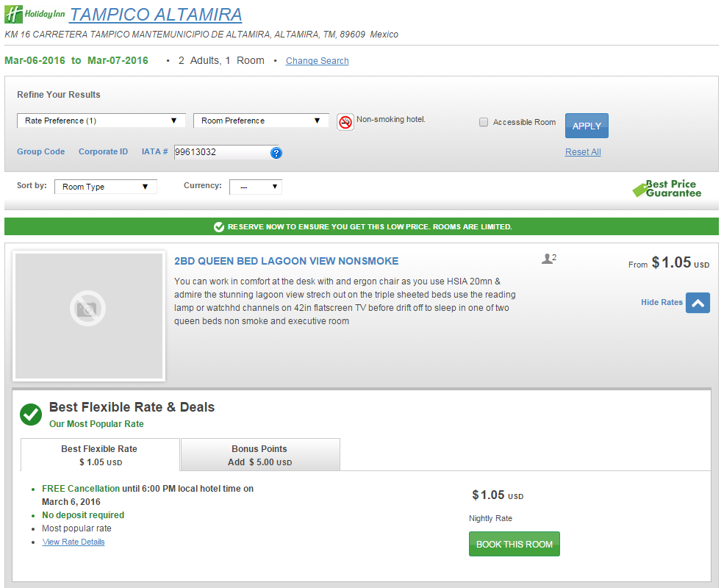724x588 pixels.
Task: Click the occupancy person icon showing 2
Action: point(548,259)
